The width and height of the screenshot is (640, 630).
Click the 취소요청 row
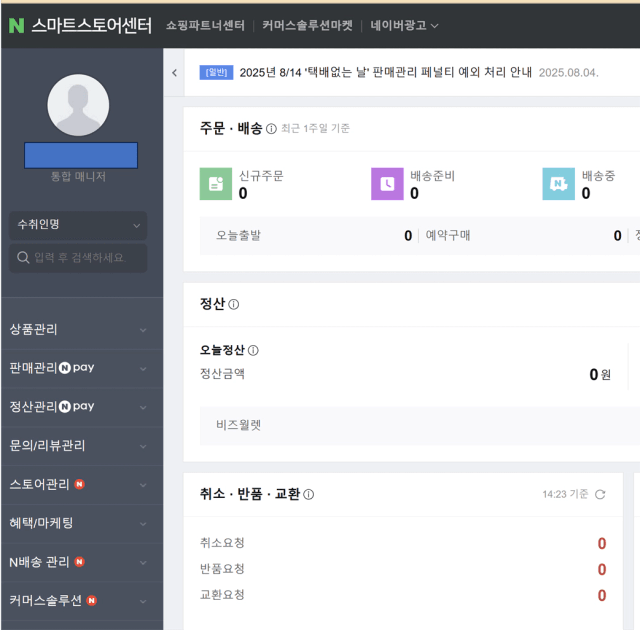[403, 543]
